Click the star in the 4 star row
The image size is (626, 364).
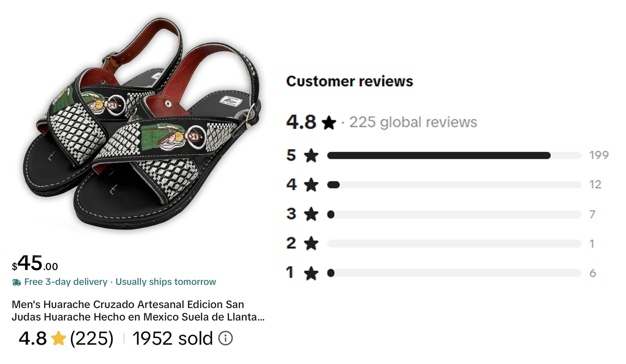[x=311, y=185]
